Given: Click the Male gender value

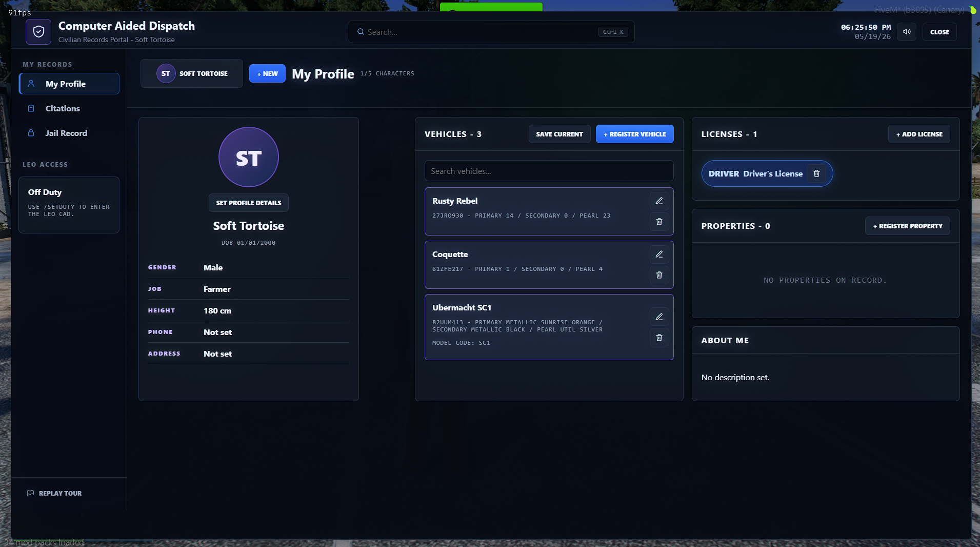Looking at the screenshot, I should tap(213, 267).
